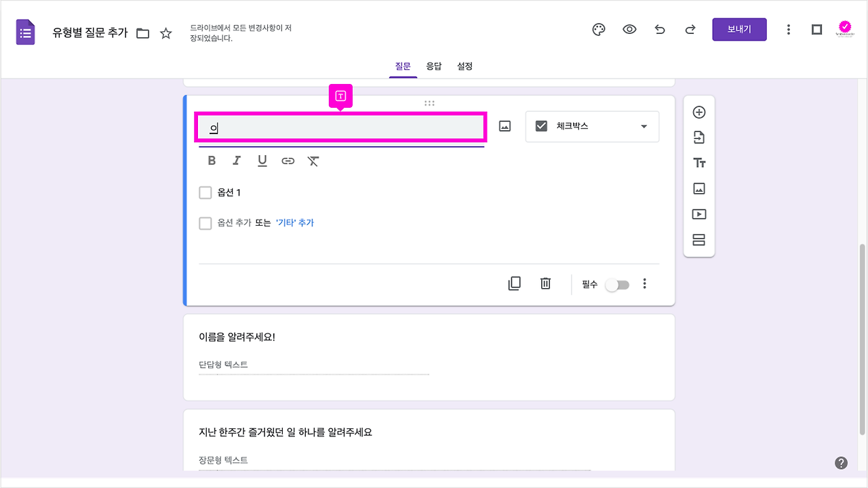Open the three-dot menu next to 보내기
Image resolution: width=868 pixels, height=488 pixels.
point(788,29)
